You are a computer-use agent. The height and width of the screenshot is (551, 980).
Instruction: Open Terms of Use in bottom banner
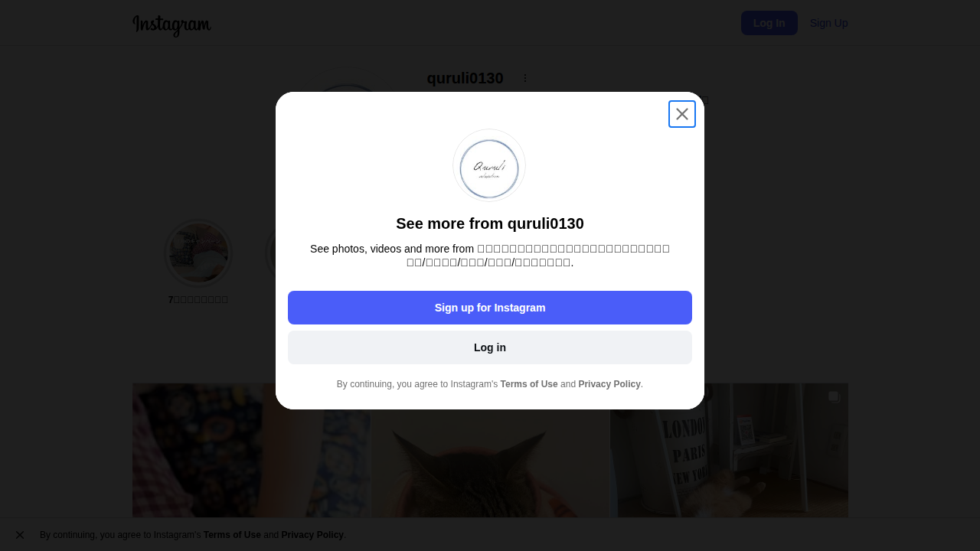[232, 535]
